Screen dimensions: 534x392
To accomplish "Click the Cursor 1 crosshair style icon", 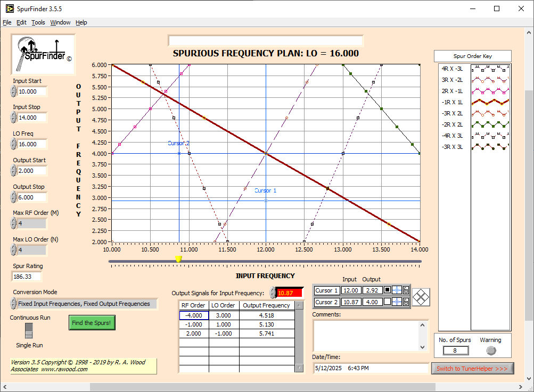I will pyautogui.click(x=397, y=290).
